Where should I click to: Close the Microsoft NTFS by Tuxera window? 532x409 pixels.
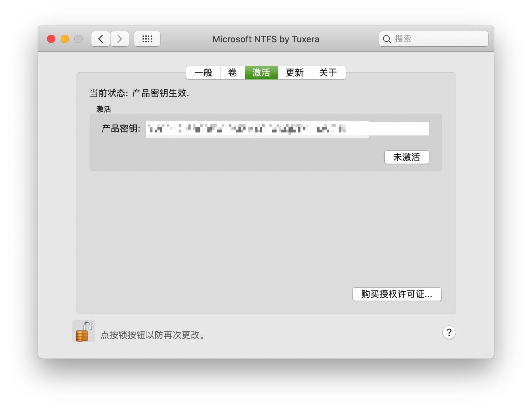(x=51, y=39)
